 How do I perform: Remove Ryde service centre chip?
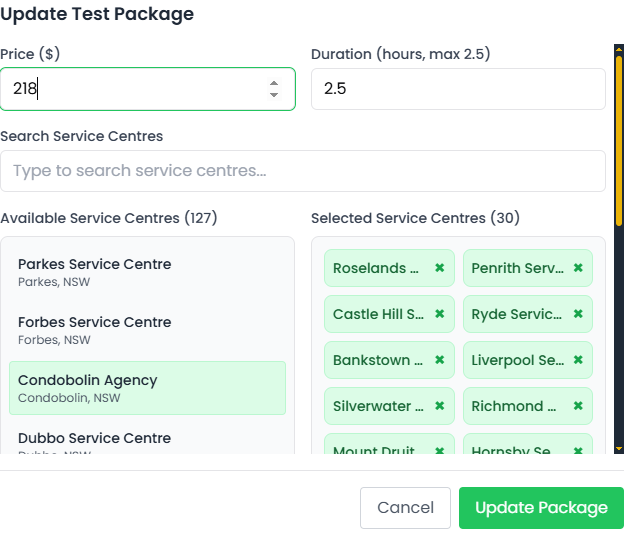click(578, 314)
